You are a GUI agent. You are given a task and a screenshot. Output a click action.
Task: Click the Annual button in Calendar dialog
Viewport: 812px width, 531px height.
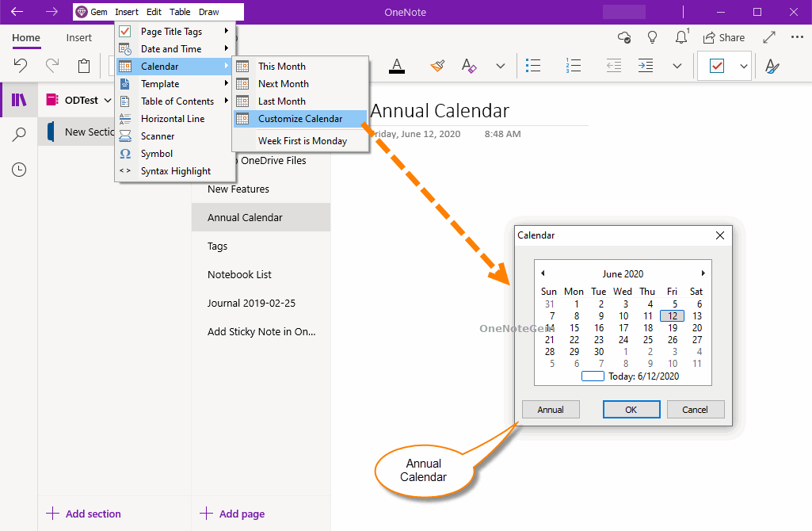click(551, 409)
